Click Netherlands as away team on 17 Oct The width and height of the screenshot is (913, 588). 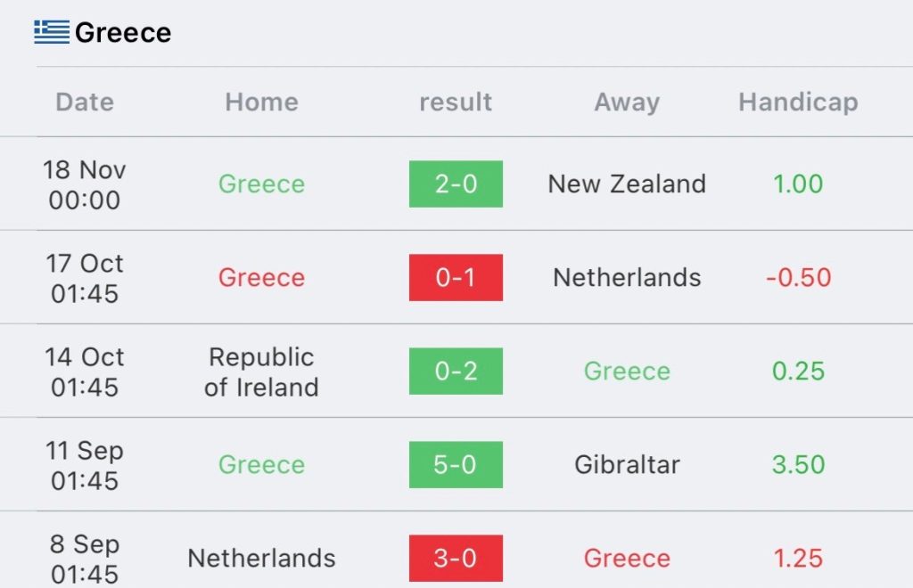click(627, 277)
